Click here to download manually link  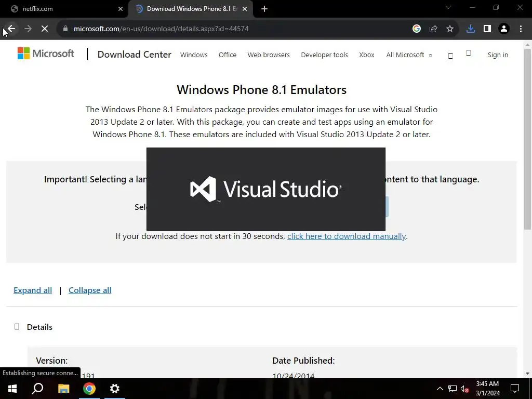coord(347,236)
